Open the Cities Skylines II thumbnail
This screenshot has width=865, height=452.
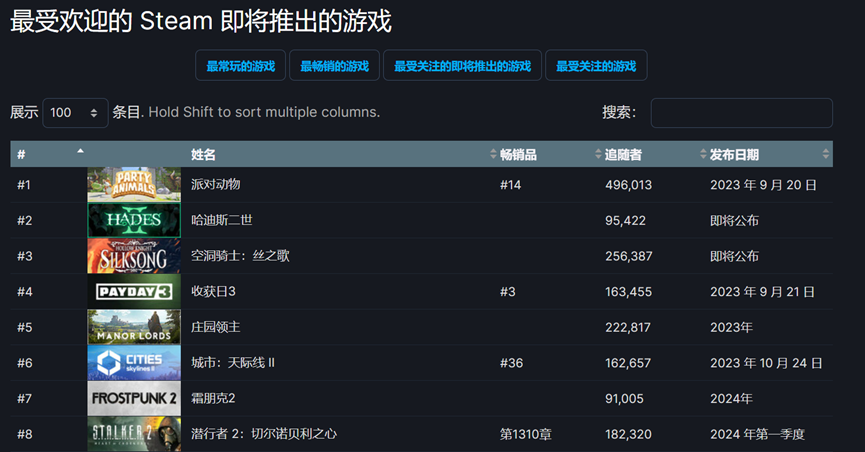[134, 363]
